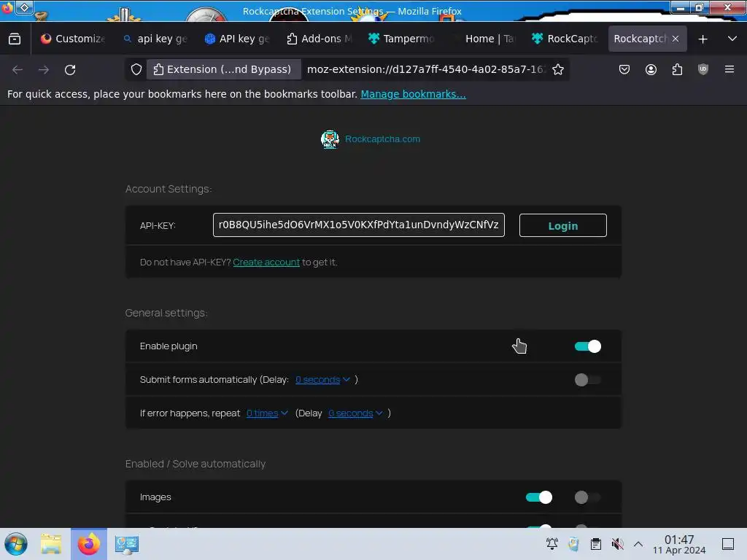Open the monitor app on taskbar

coord(127,544)
